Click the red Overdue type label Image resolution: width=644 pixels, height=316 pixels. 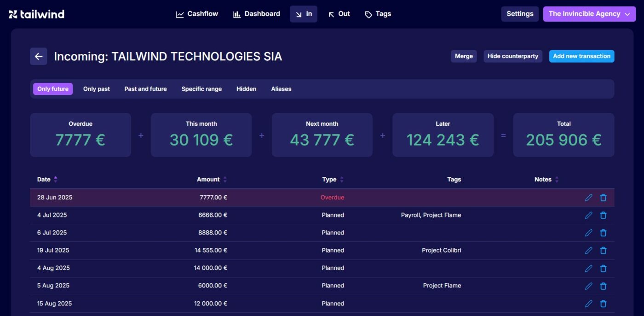[x=333, y=198]
